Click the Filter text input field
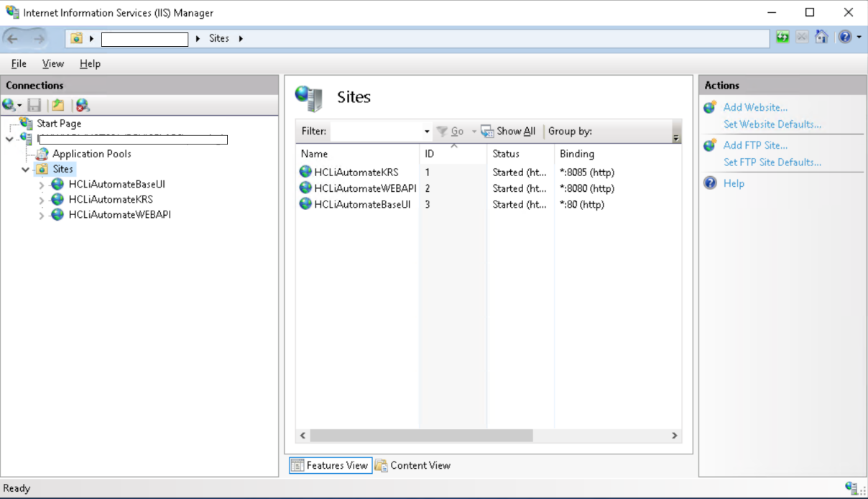 pos(376,131)
